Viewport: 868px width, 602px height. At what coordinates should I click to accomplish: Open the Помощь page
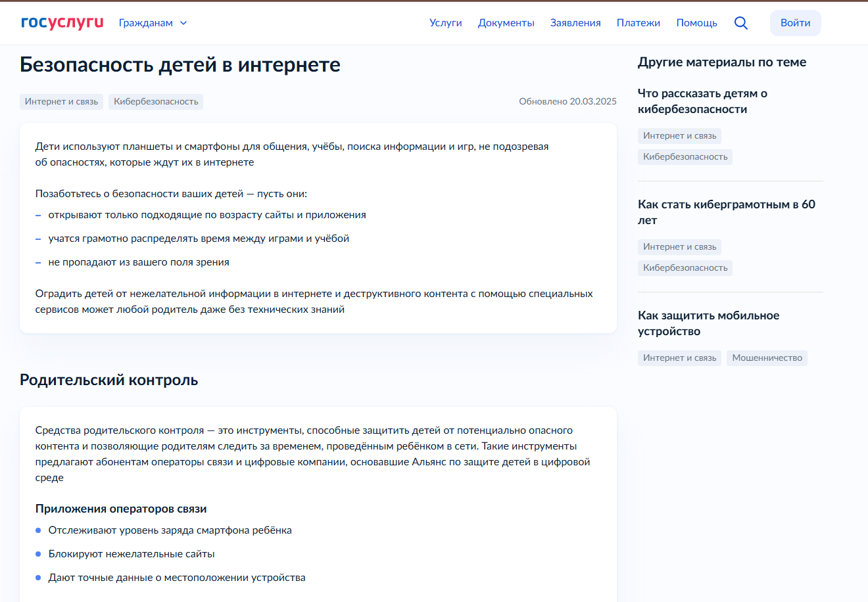pyautogui.click(x=696, y=23)
